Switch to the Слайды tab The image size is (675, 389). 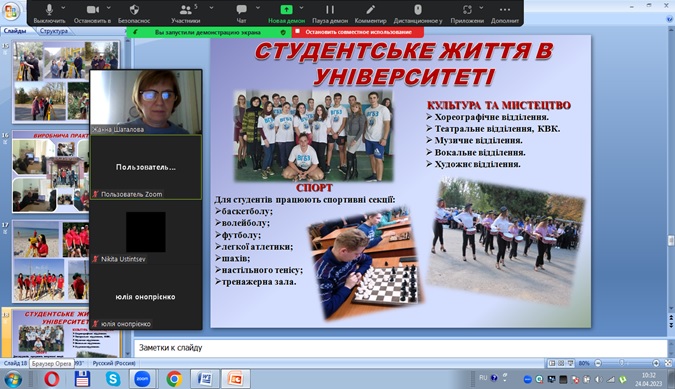click(x=15, y=31)
